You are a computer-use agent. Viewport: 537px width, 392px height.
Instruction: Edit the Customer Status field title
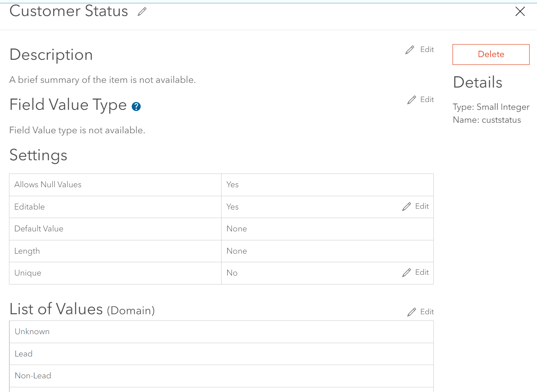(141, 11)
